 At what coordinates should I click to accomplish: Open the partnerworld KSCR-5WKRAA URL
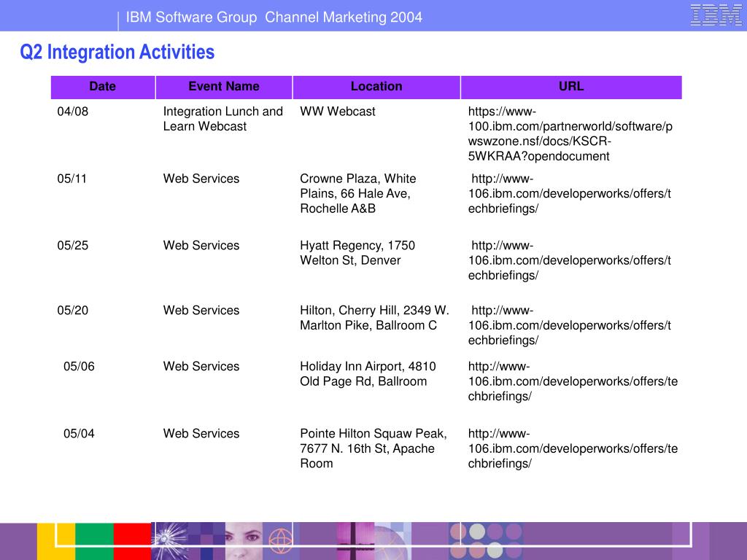point(570,134)
